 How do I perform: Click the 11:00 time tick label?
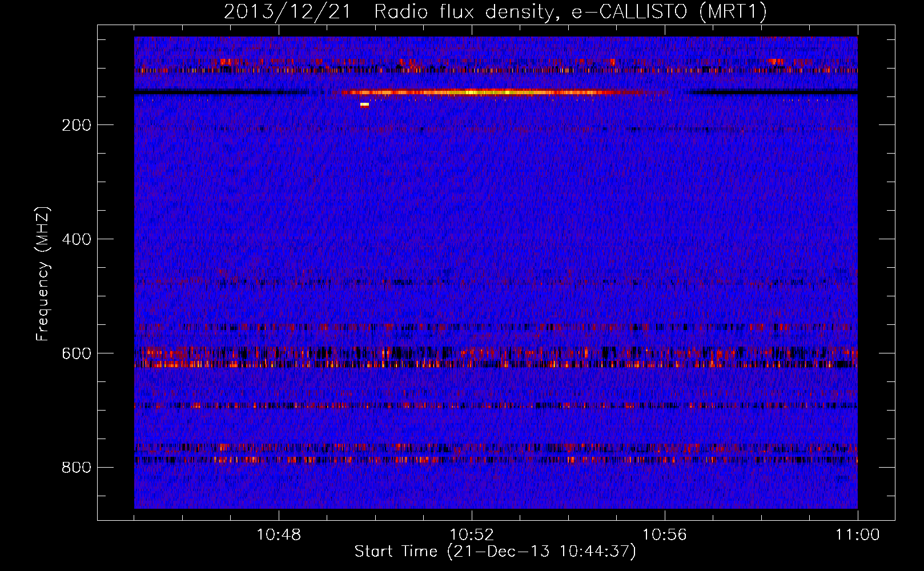click(x=858, y=535)
